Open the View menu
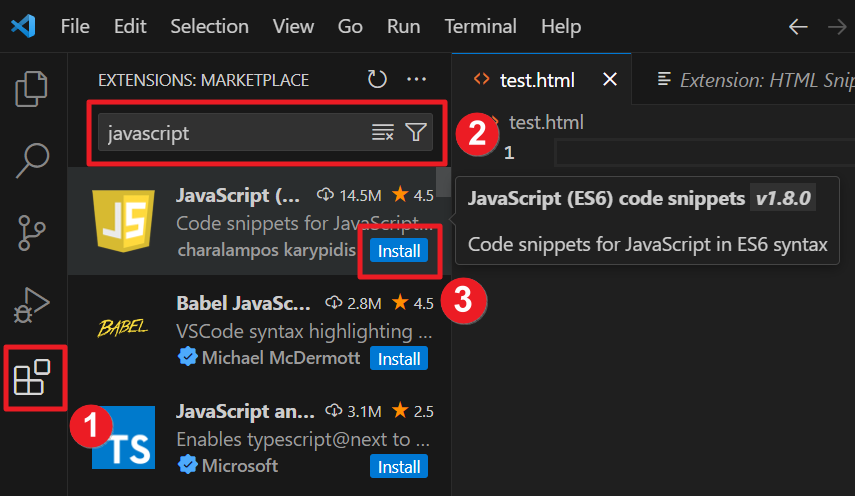Screen dimensions: 855x496 pos(293,26)
